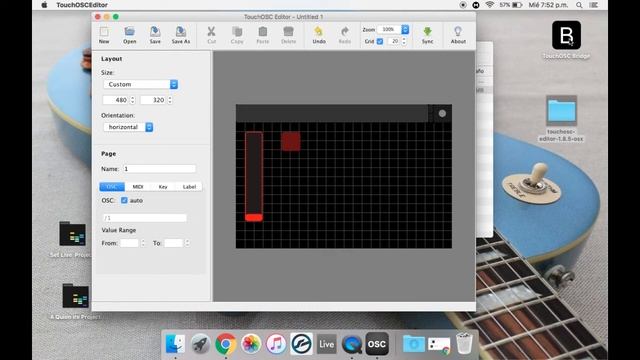This screenshot has width=640, height=360.
Task: Undo the last action
Action: pyautogui.click(x=319, y=35)
